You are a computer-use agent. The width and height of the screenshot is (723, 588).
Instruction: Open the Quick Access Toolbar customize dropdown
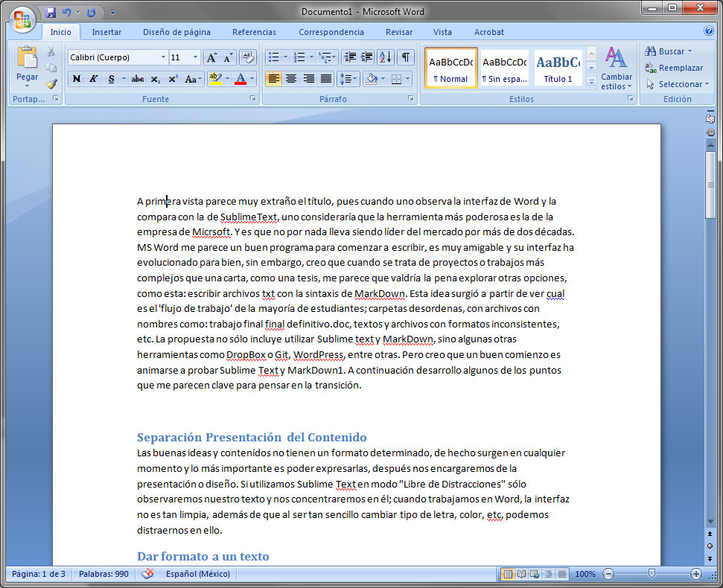(113, 13)
